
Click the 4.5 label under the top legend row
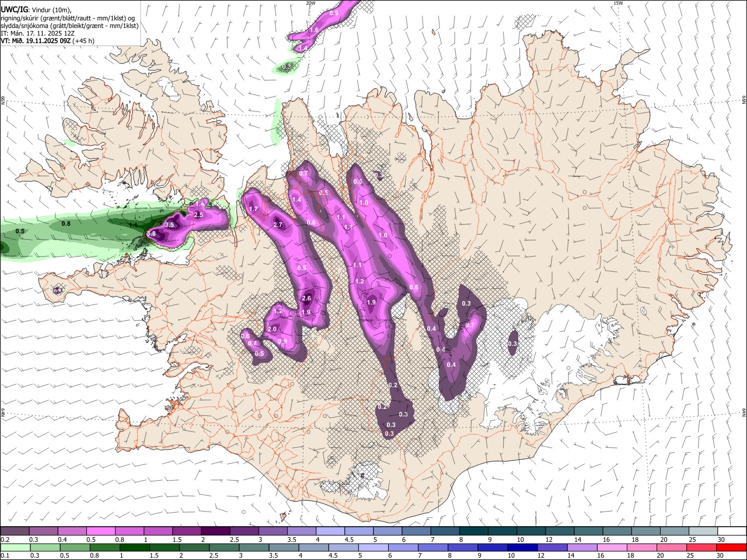(x=349, y=540)
